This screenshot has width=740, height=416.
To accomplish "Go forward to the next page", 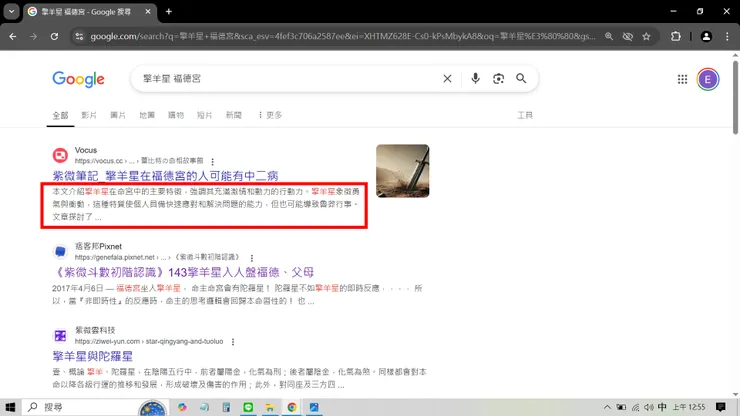I will pyautogui.click(x=33, y=36).
